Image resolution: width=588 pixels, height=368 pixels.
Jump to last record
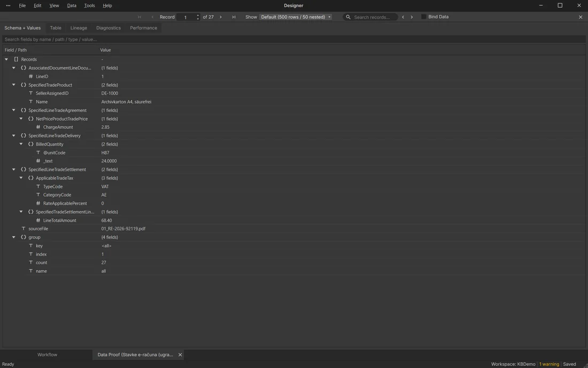(234, 17)
